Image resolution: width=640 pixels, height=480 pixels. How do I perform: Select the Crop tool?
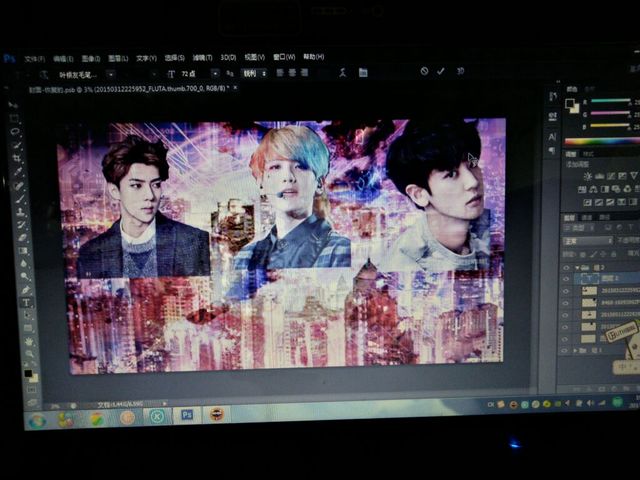coord(17,158)
